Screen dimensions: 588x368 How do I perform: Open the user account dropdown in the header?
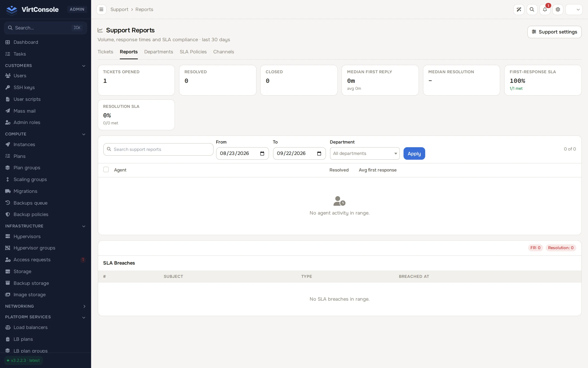[x=574, y=10]
